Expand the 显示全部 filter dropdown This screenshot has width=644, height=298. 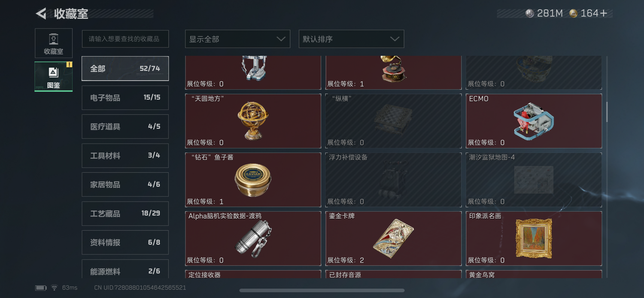(238, 39)
